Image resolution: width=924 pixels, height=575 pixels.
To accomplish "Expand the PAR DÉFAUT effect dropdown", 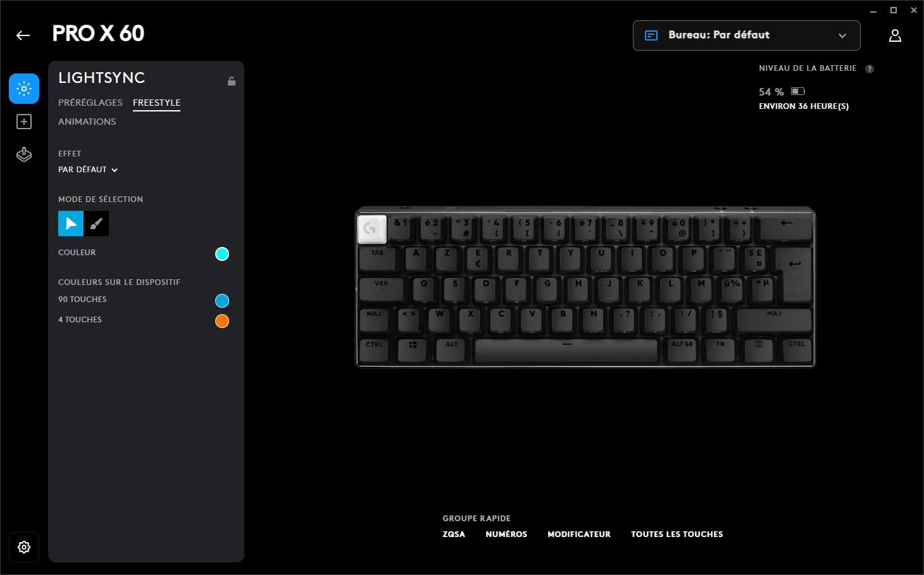I will (x=88, y=170).
